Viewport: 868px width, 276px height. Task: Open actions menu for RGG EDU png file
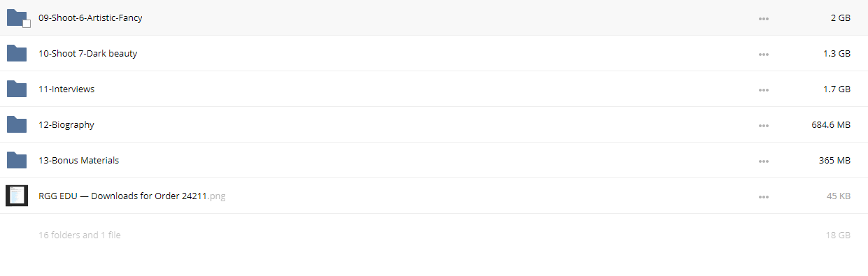pos(764,196)
